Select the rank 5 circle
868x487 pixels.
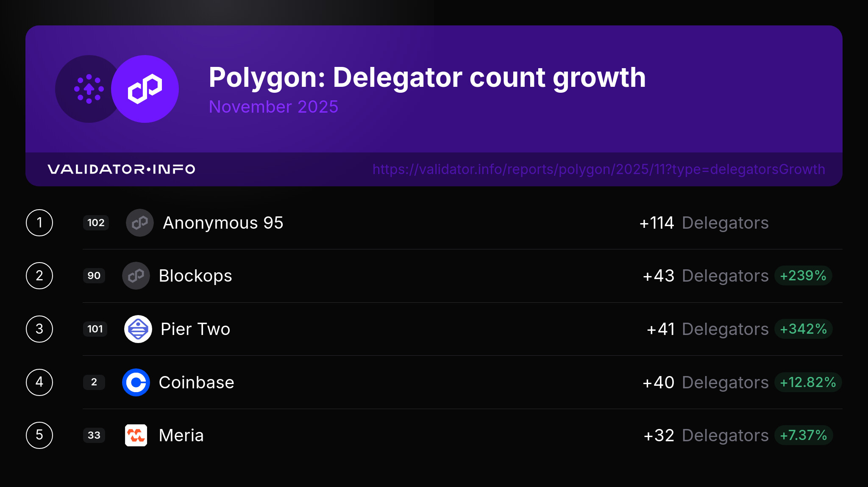click(39, 435)
